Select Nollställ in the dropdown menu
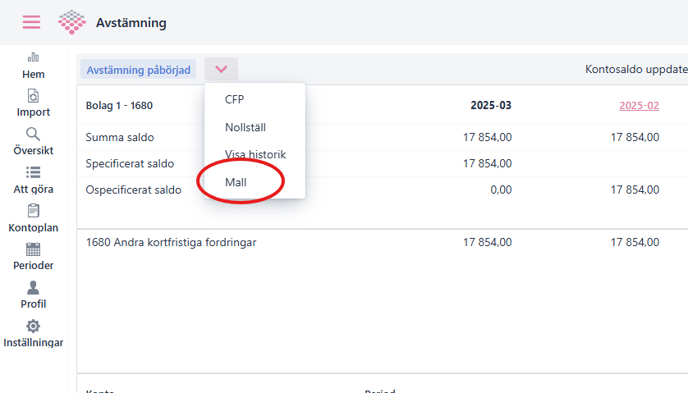688x393 pixels. [x=245, y=127]
